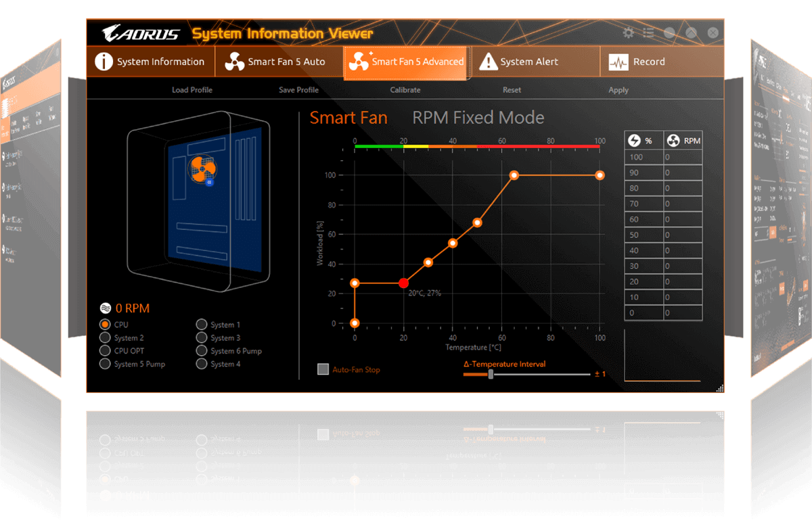The height and width of the screenshot is (520, 812).
Task: Click the AORUS logo in title bar
Action: pos(141,34)
